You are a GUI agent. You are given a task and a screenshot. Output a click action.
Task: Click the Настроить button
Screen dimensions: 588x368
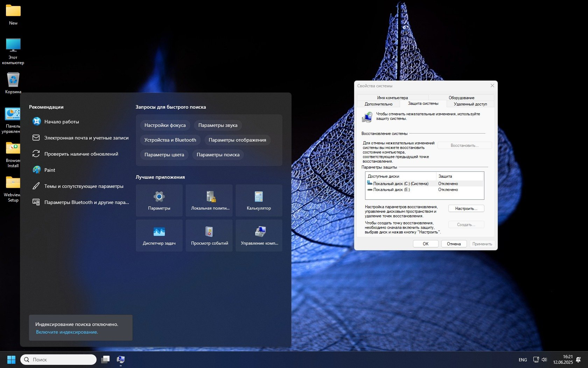(466, 208)
